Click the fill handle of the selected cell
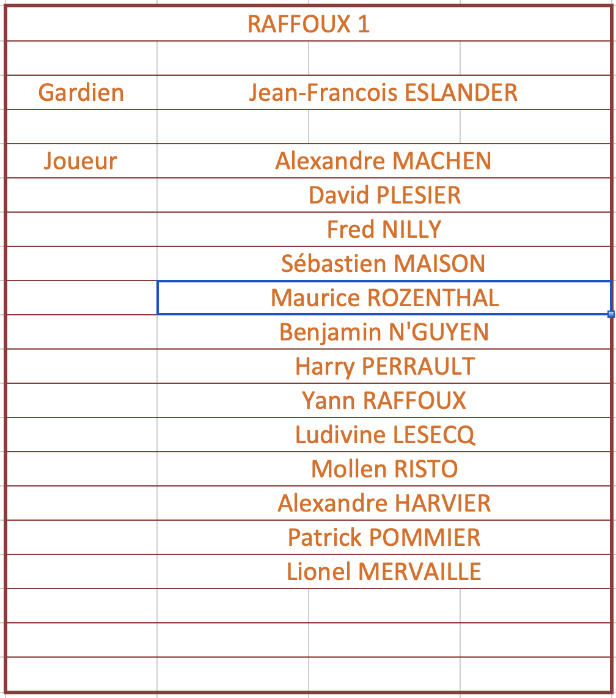The width and height of the screenshot is (616, 698). [611, 314]
